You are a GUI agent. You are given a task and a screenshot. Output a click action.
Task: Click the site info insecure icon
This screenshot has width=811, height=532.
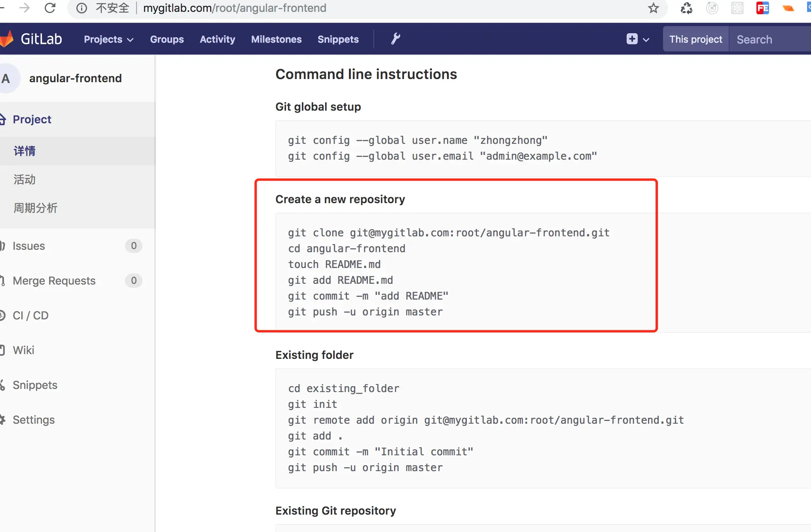81,8
